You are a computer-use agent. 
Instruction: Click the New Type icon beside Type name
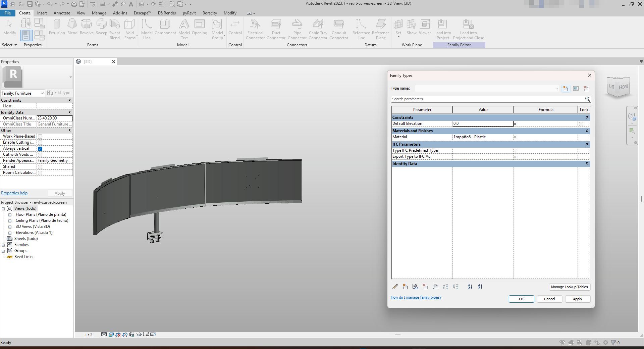[x=566, y=89]
